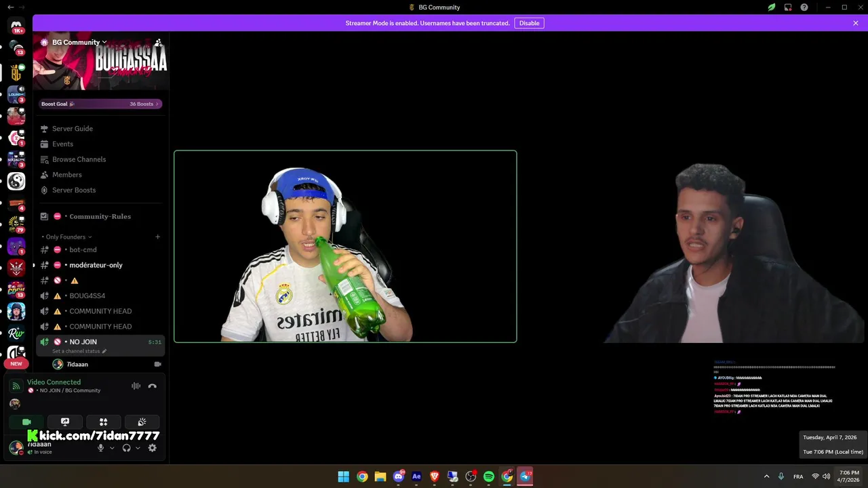
Task: Deafen audio with the headphones icon
Action: click(x=126, y=447)
